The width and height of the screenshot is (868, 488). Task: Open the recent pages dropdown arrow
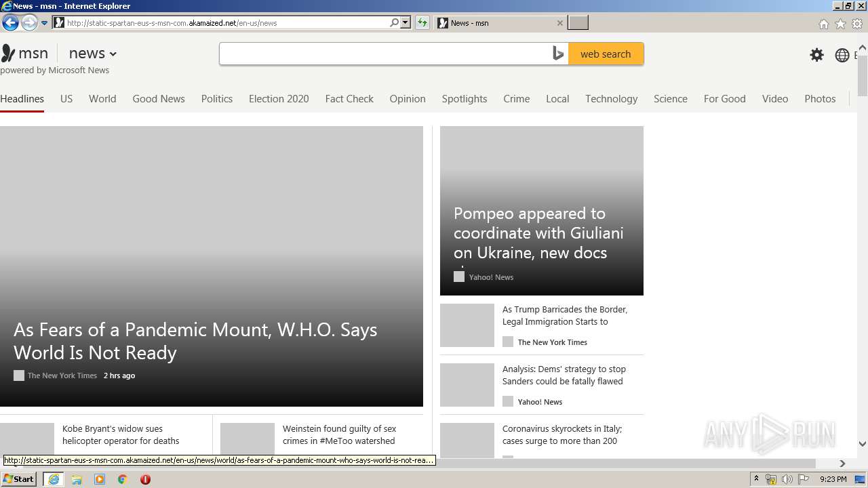tap(45, 23)
